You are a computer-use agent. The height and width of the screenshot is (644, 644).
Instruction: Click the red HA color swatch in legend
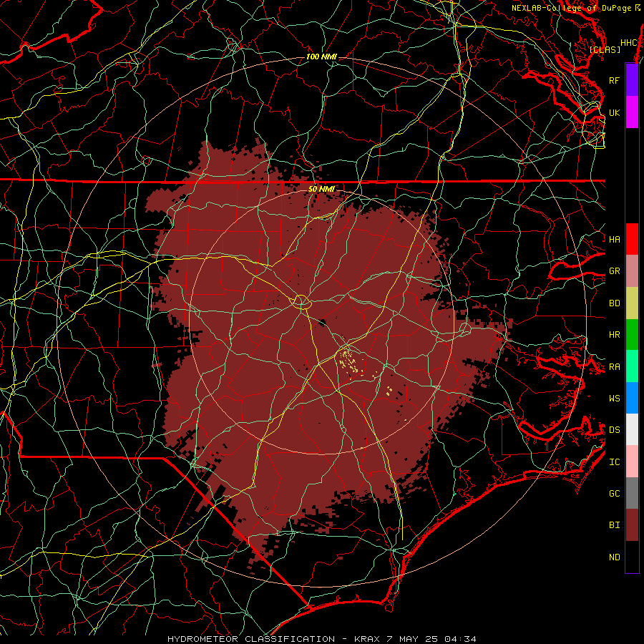(x=632, y=239)
